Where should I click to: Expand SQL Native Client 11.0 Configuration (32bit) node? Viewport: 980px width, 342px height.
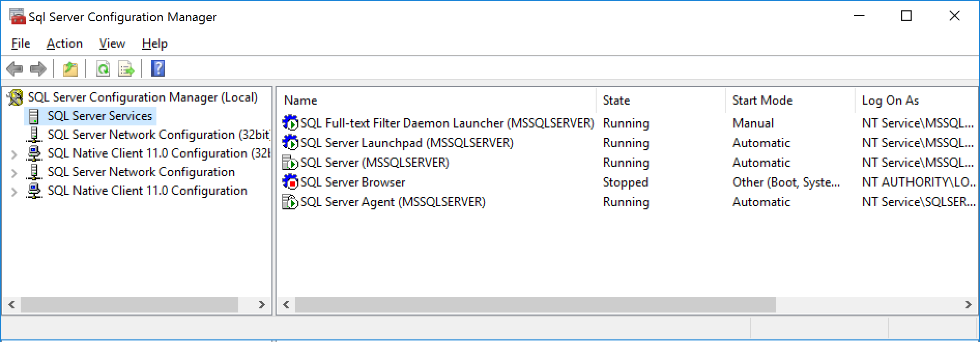coord(14,154)
